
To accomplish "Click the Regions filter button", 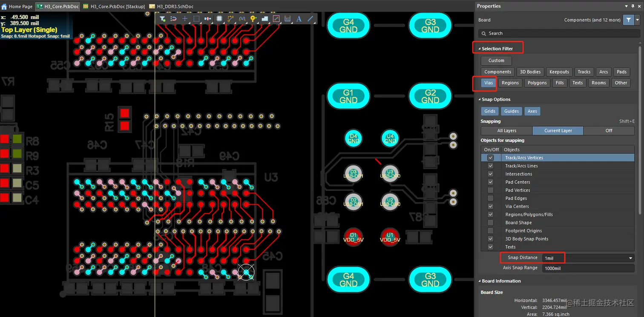I will (x=510, y=83).
